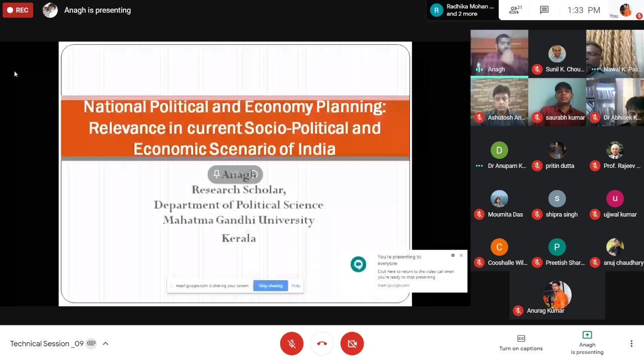Select Anurag Kumar's participant tile
The width and height of the screenshot is (644, 362).
point(557,297)
